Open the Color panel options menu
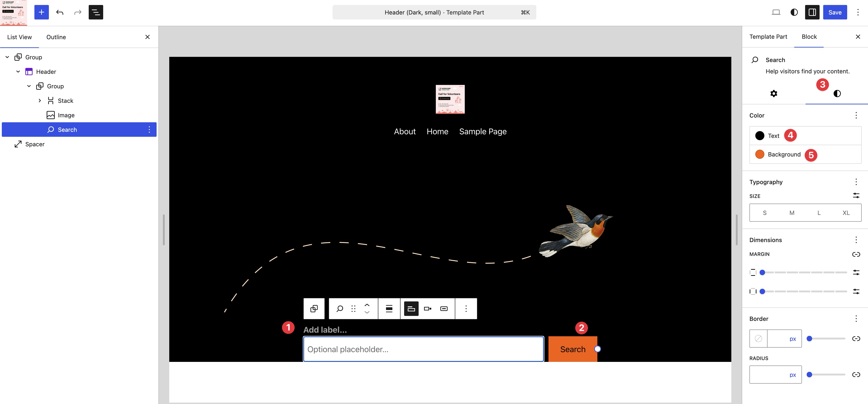 856,115
